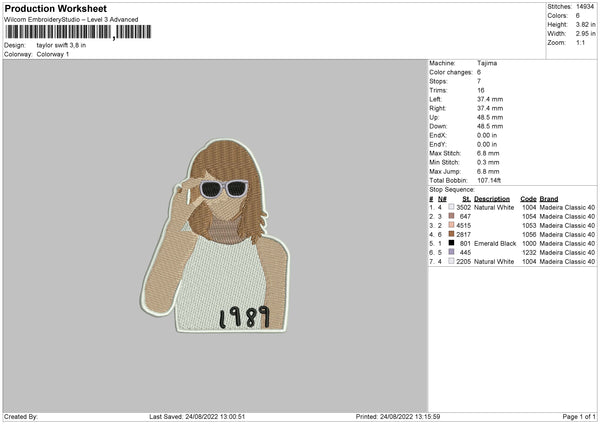Click thread code '1232'
The height and width of the screenshot is (424, 600).
tap(529, 253)
